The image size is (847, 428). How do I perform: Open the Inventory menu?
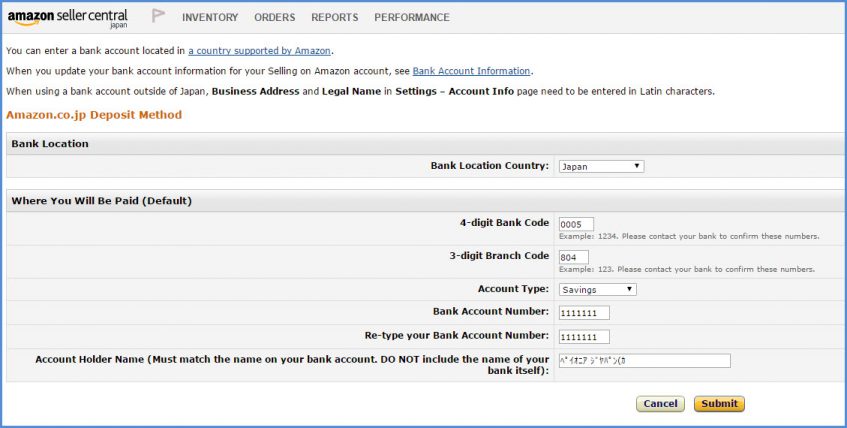pos(210,17)
